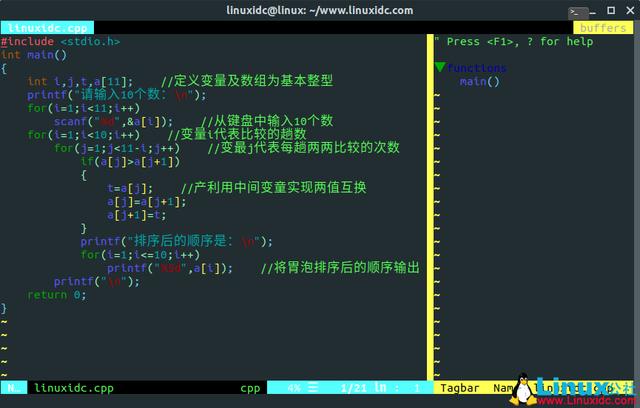This screenshot has width=640, height=408.
Task: Click the scanf("%d",&a[i]); statement
Action: [x=113, y=122]
